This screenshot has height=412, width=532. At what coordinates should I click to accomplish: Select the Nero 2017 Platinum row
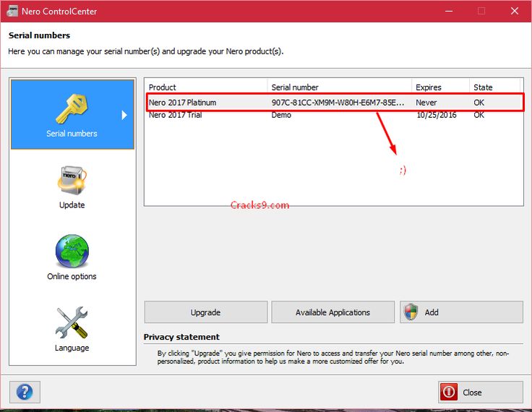point(335,102)
